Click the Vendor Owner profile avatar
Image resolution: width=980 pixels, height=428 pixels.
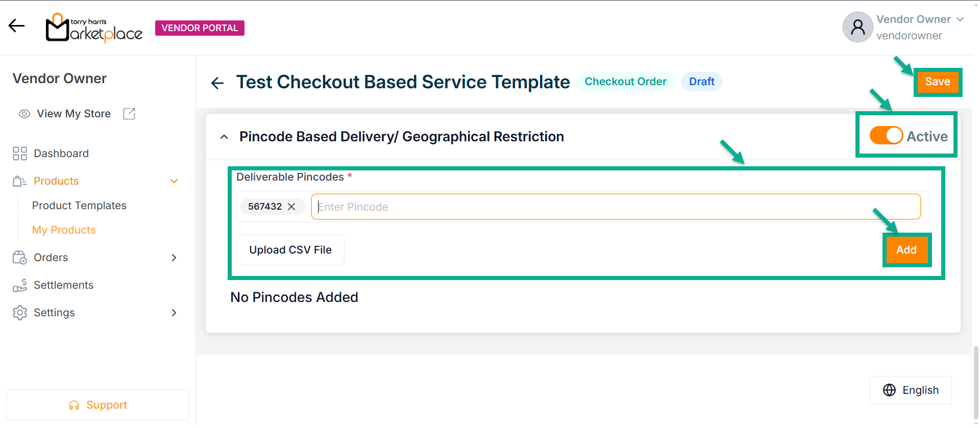click(x=857, y=27)
